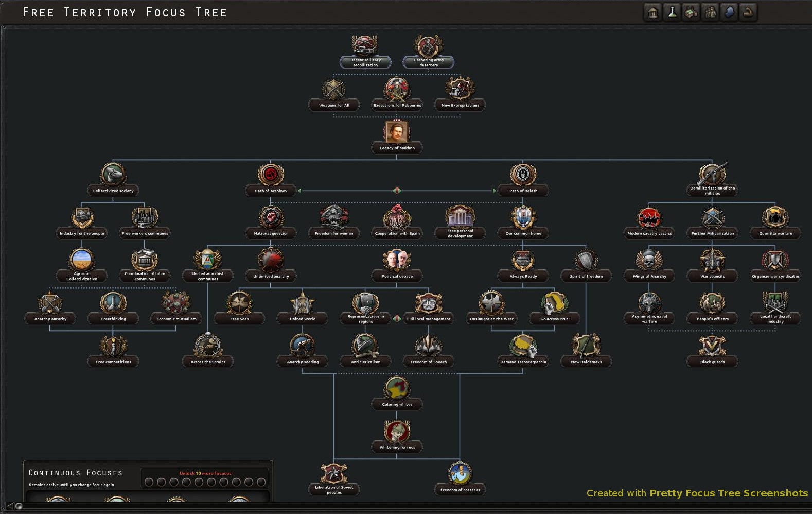The width and height of the screenshot is (812, 514).
Task: Select the Path of Arshinov focus
Action: [x=271, y=180]
